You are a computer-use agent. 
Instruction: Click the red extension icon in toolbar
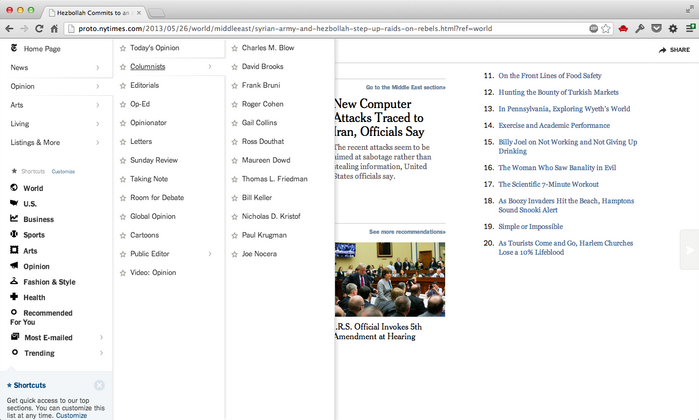pyautogui.click(x=623, y=29)
